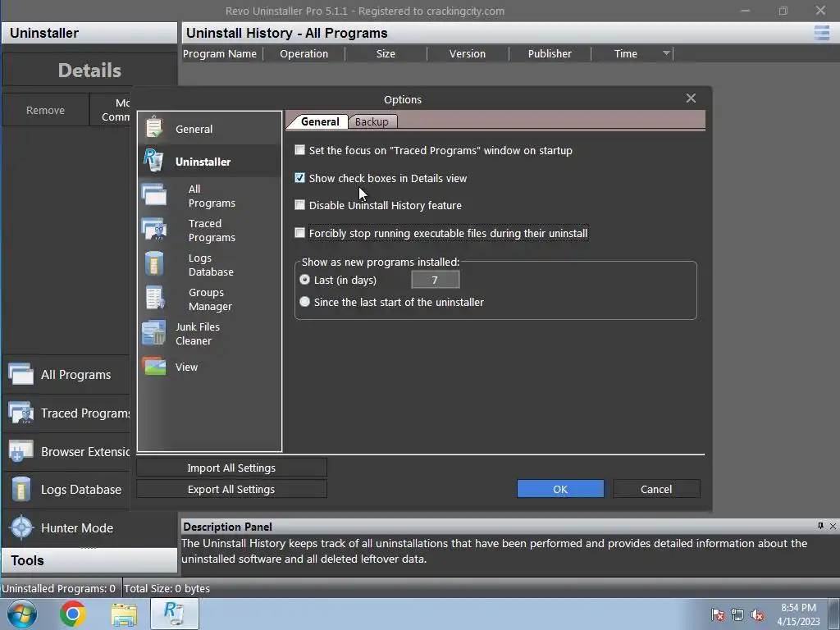Click the taskbar clock showing 8:54 PM
This screenshot has height=630, width=840.
point(798,614)
